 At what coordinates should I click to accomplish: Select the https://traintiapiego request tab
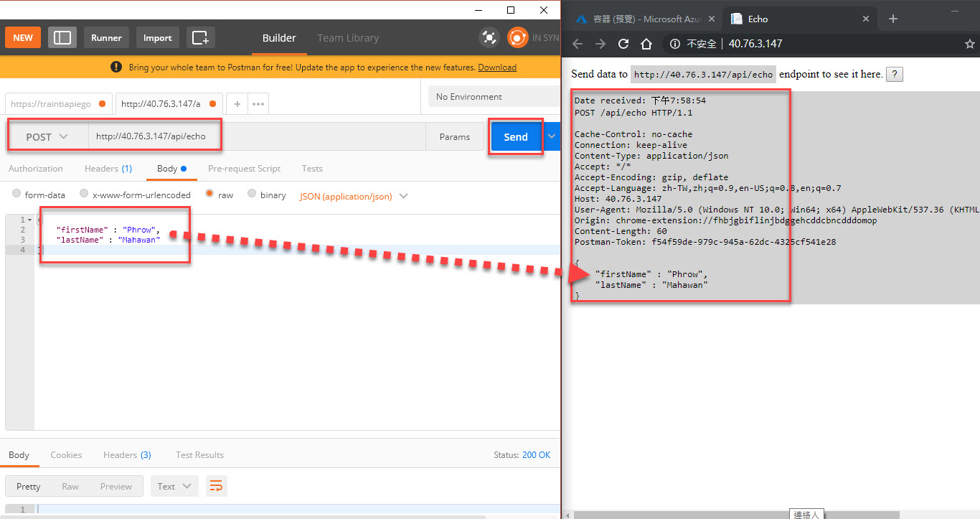pyautogui.click(x=58, y=103)
